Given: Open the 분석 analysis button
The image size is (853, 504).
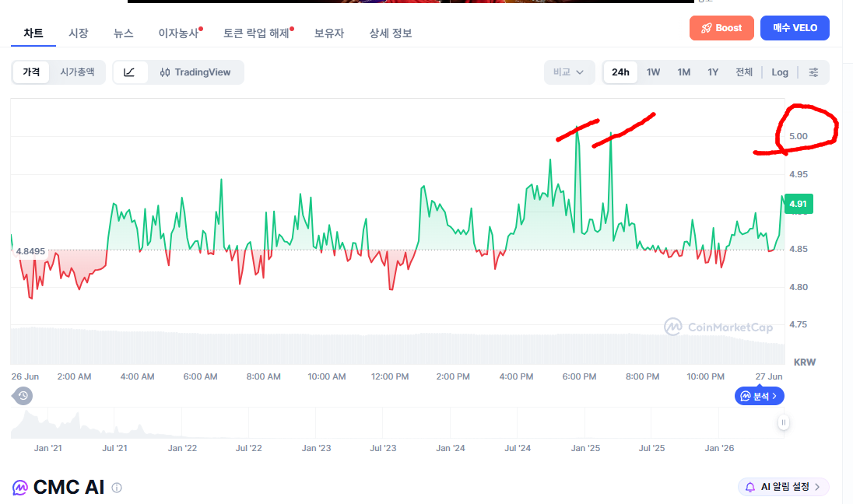Looking at the screenshot, I should click(760, 396).
